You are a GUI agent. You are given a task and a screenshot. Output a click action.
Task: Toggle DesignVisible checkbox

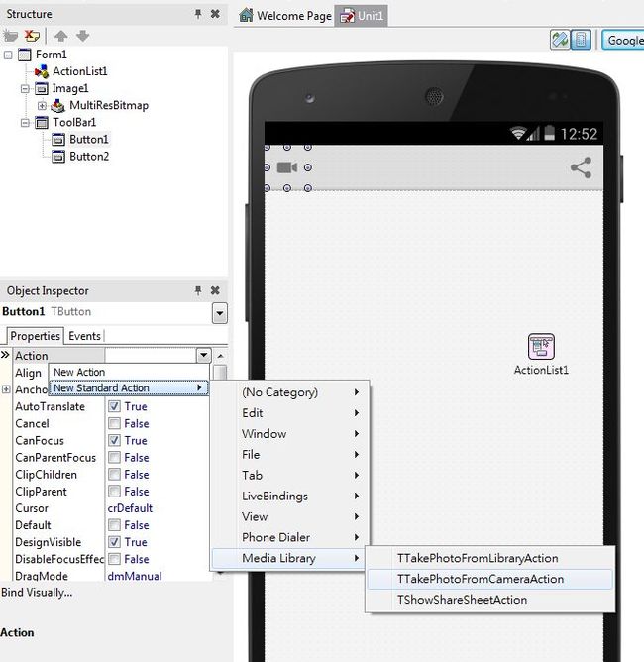[114, 542]
